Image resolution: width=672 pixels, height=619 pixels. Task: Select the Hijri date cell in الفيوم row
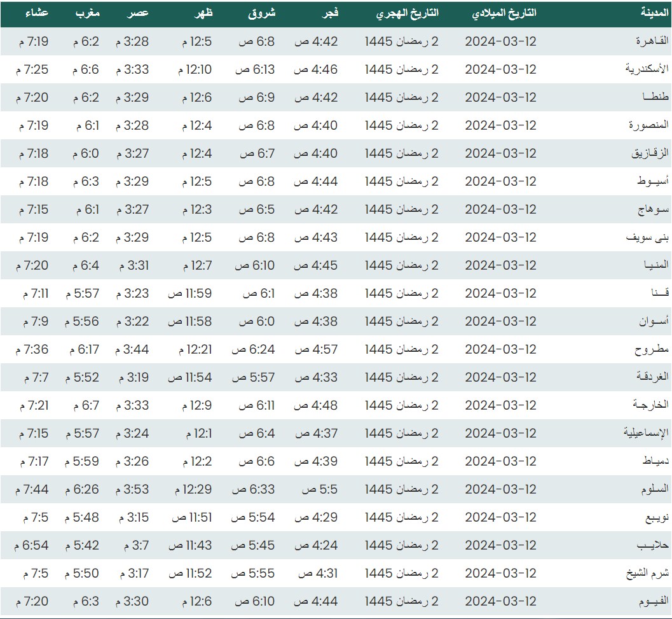(402, 601)
